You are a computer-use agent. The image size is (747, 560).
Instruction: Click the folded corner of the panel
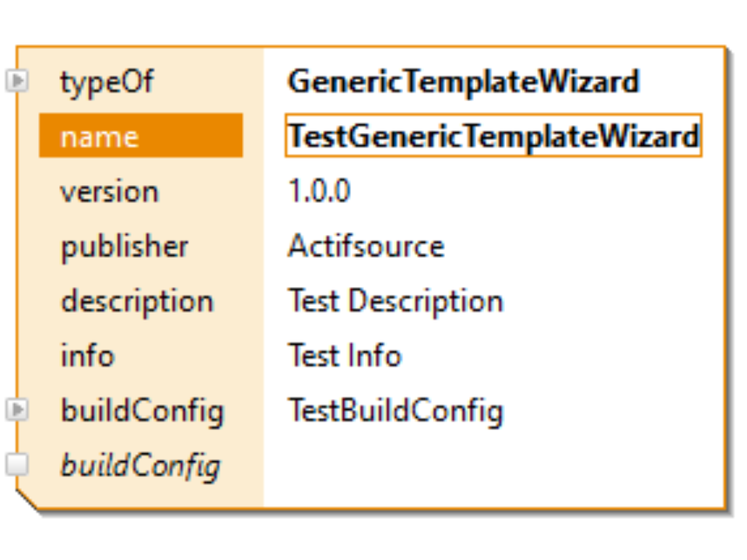26,499
